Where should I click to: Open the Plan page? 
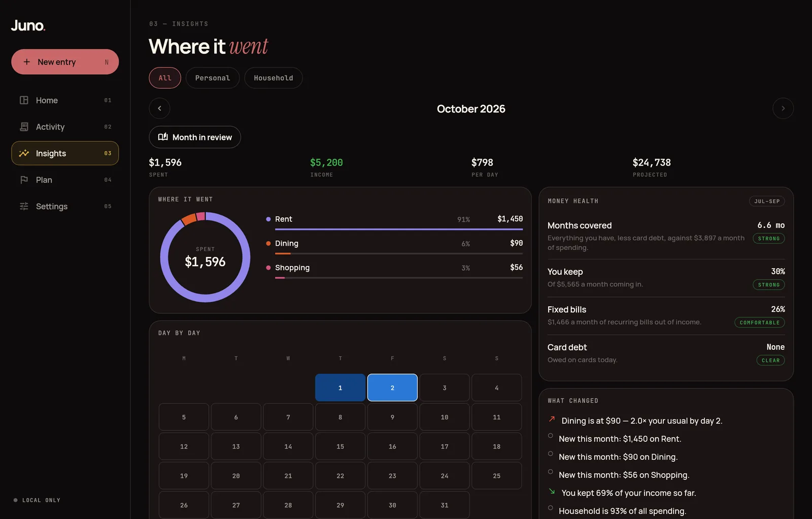pos(65,180)
